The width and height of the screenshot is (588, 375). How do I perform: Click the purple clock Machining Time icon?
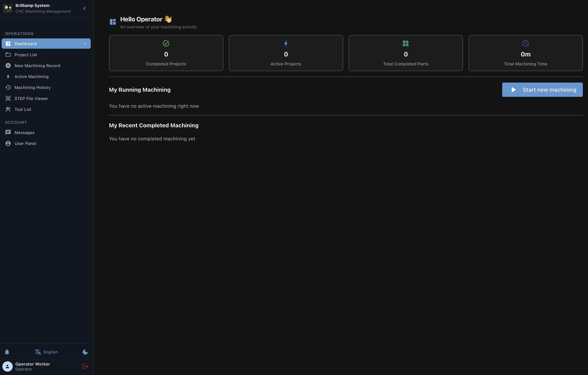click(x=525, y=43)
